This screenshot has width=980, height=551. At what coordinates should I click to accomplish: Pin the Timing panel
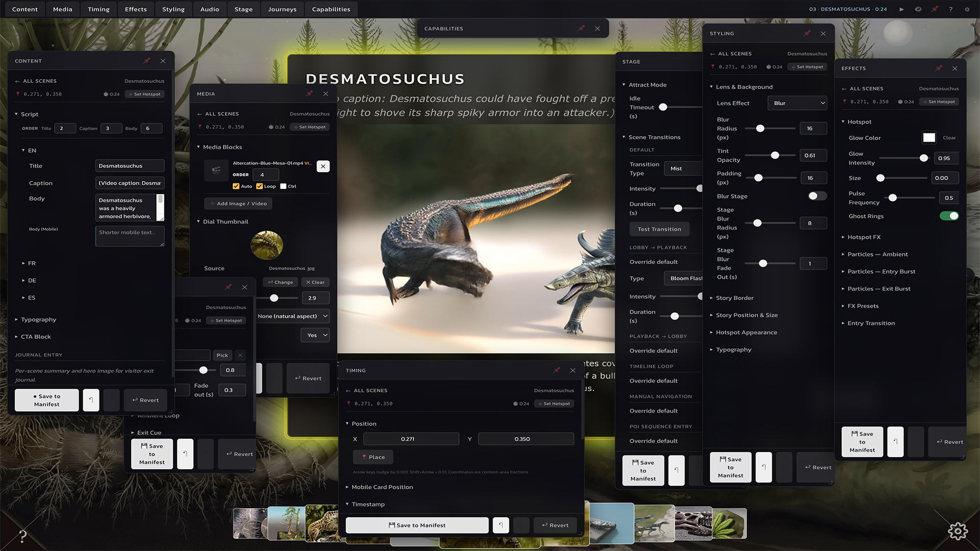coord(557,370)
